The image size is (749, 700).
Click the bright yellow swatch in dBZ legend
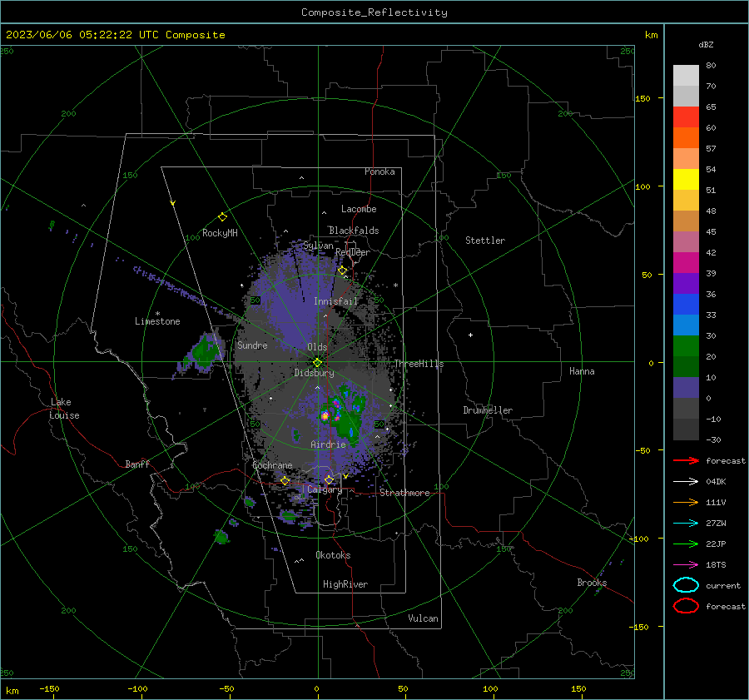686,179
